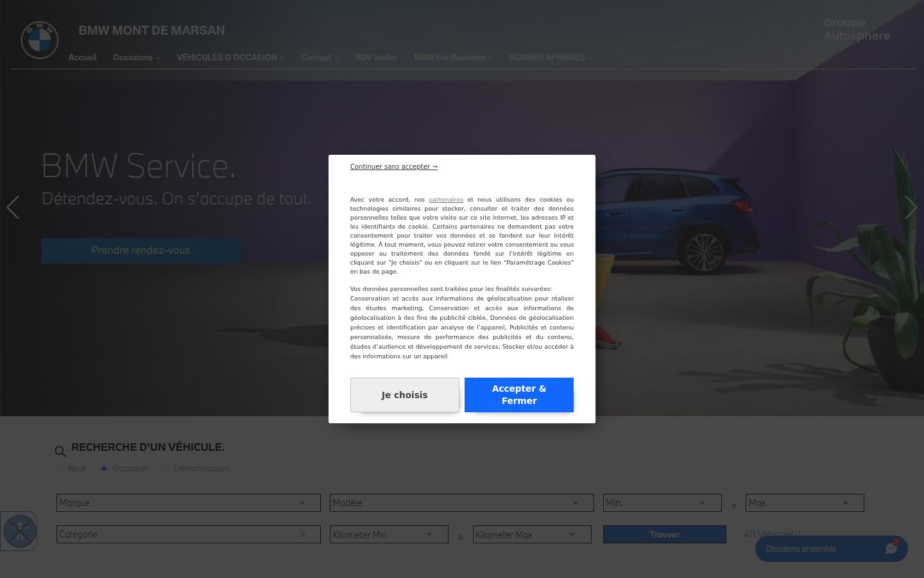Open Discutons ensemble chat button

pyautogui.click(x=831, y=549)
